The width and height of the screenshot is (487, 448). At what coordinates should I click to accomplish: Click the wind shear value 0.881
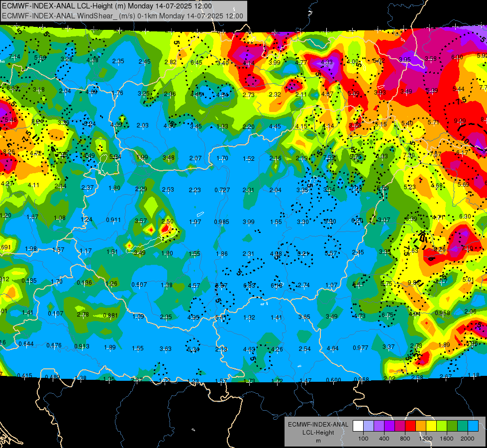pyautogui.click(x=110, y=316)
